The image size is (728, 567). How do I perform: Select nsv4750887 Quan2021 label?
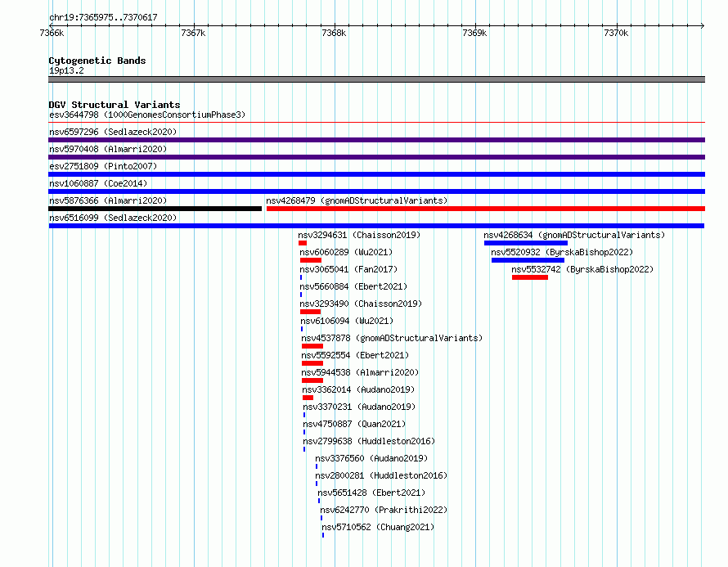354,424
